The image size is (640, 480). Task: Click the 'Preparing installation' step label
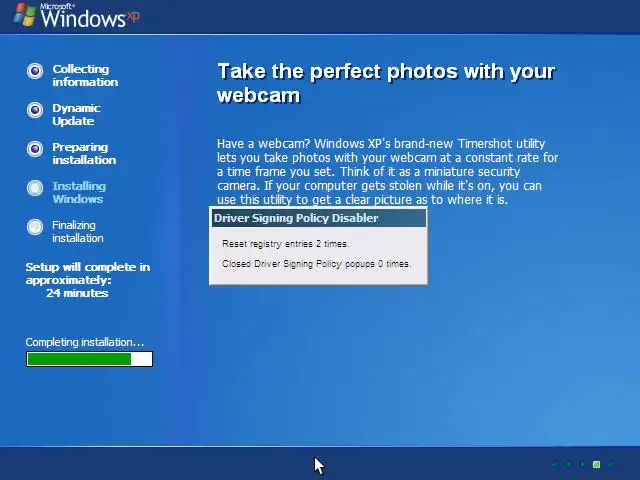[x=84, y=153]
